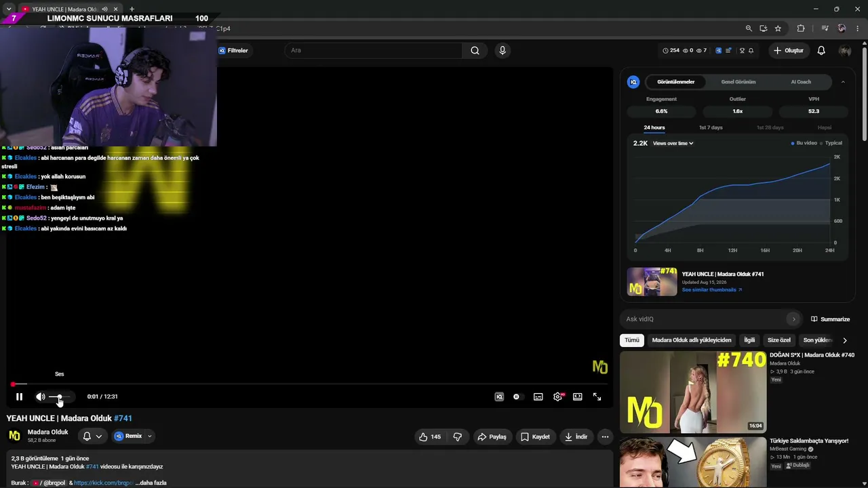868x488 pixels.
Task: Expand the Remix dropdown arrow
Action: click(x=150, y=436)
